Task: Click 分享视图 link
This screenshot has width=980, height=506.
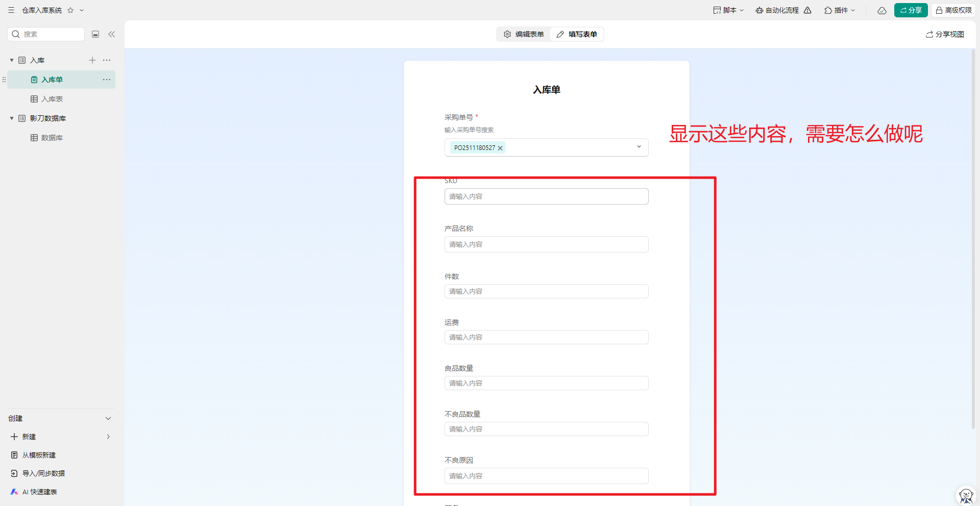Action: coord(945,34)
